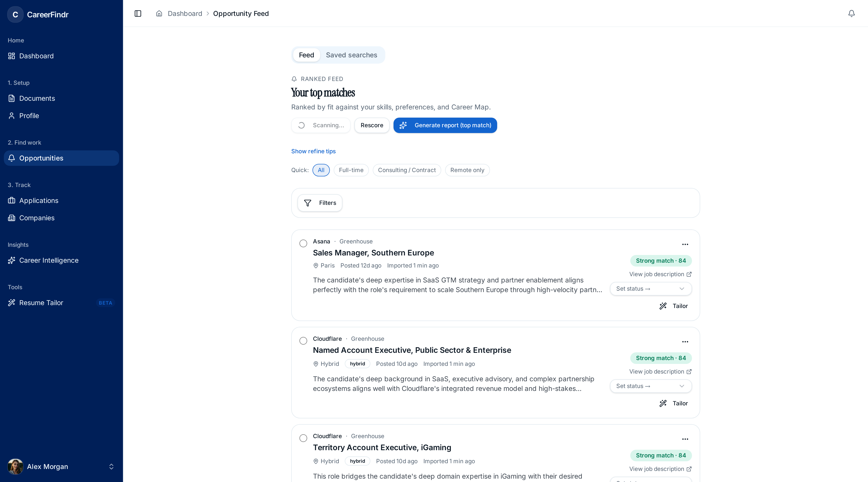
Task: Click the Opportunities bell icon in sidebar
Action: (x=12, y=158)
